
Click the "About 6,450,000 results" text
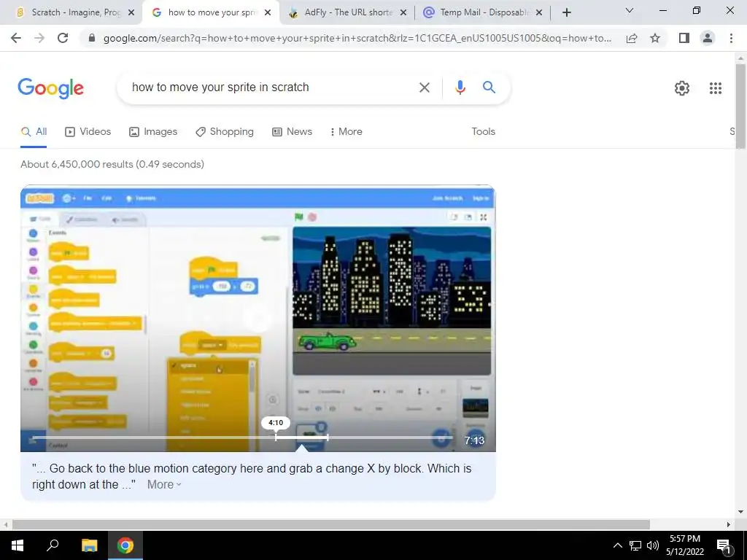pos(112,164)
